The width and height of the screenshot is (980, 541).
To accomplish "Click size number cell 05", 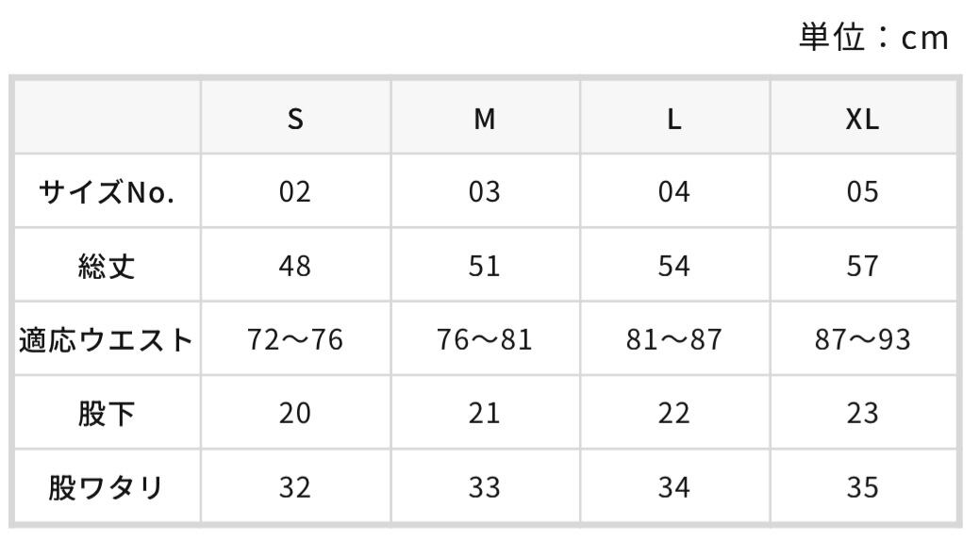I will [x=862, y=191].
